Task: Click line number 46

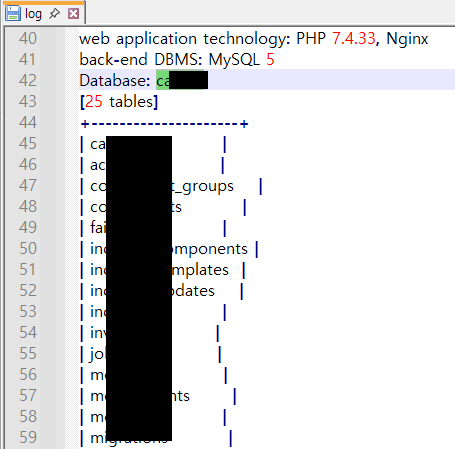Action: (x=28, y=165)
